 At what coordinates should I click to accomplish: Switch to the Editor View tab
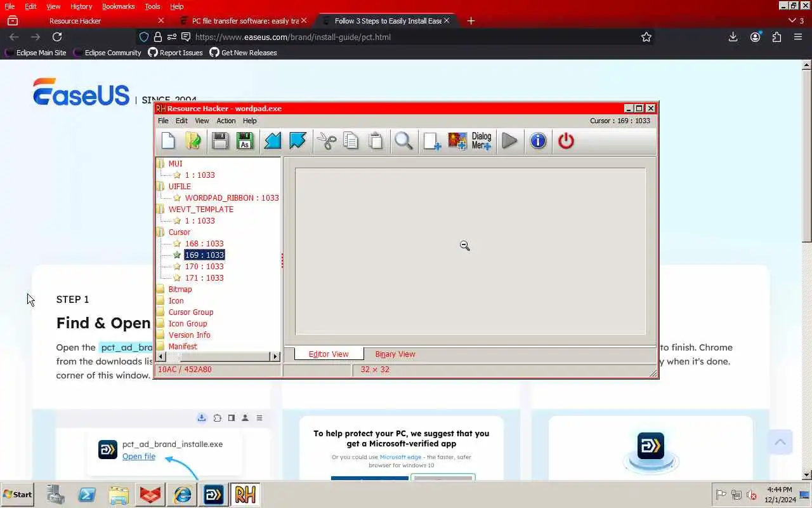click(329, 354)
